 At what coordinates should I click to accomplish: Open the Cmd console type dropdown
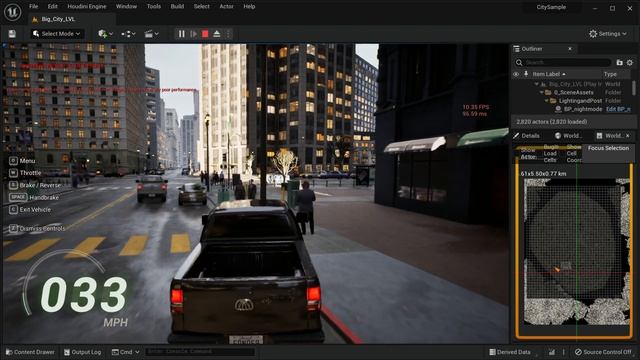pyautogui.click(x=125, y=352)
